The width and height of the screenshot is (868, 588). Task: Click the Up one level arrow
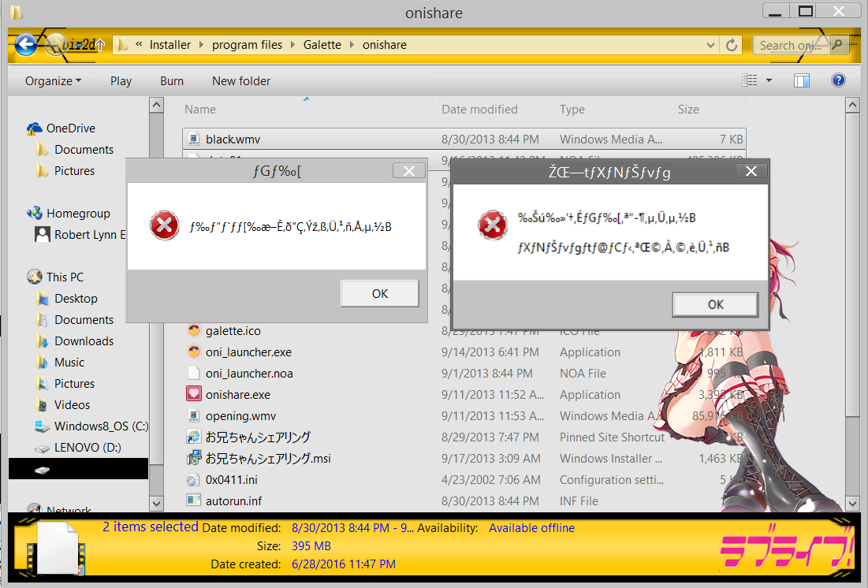pyautogui.click(x=100, y=45)
